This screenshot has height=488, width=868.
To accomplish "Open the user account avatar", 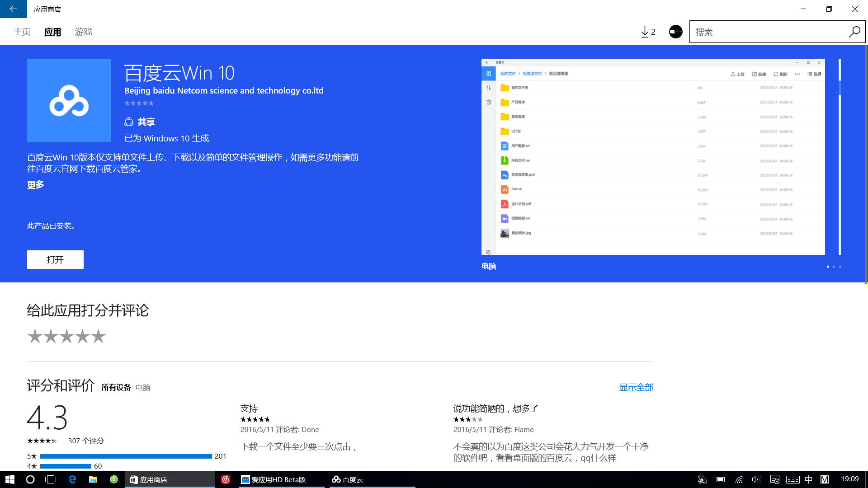I will [x=675, y=32].
